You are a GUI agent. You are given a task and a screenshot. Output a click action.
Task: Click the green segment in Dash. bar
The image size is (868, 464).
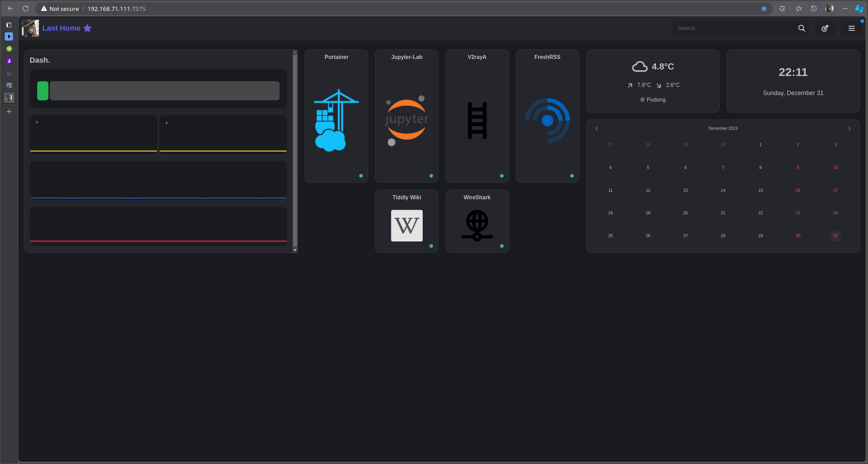click(x=43, y=91)
